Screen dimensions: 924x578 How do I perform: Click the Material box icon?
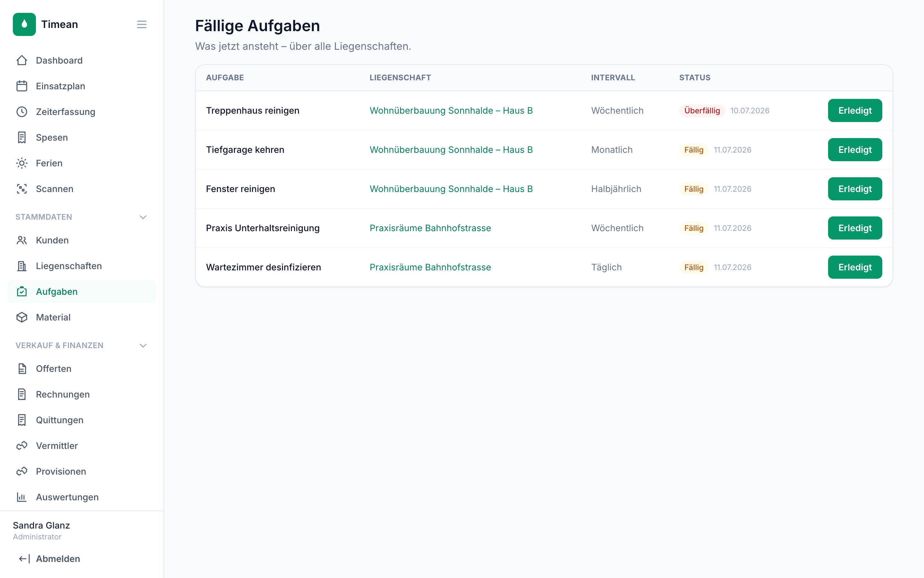coord(22,317)
